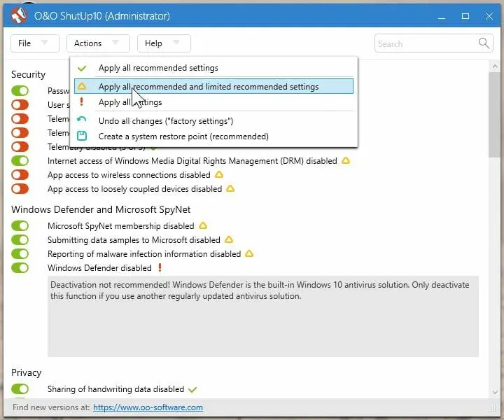Click the floppy disk restore point icon
The width and height of the screenshot is (504, 420).
(x=82, y=136)
